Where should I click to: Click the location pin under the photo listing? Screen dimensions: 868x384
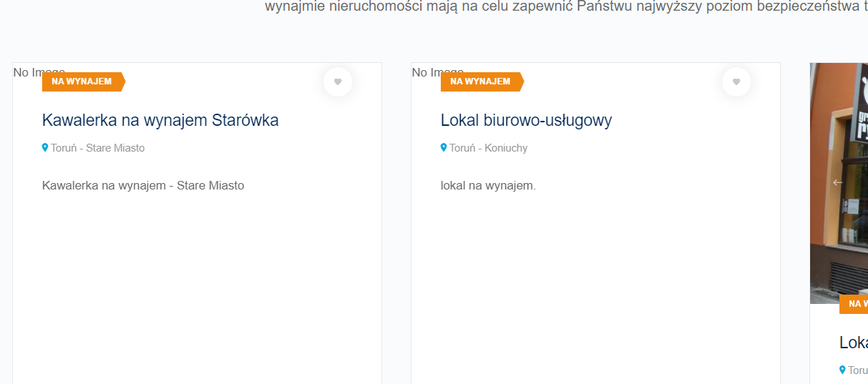point(842,370)
